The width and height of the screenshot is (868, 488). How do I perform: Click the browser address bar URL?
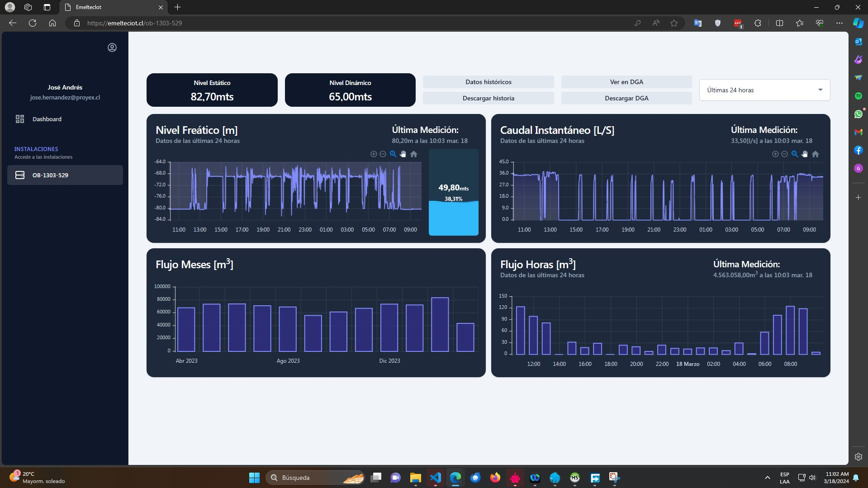point(134,23)
